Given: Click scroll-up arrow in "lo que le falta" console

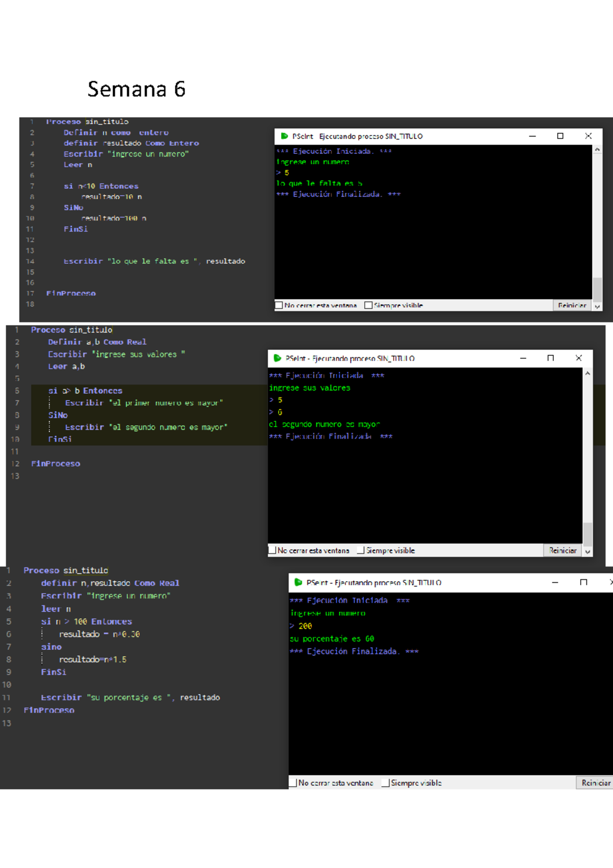Looking at the screenshot, I should [x=597, y=149].
